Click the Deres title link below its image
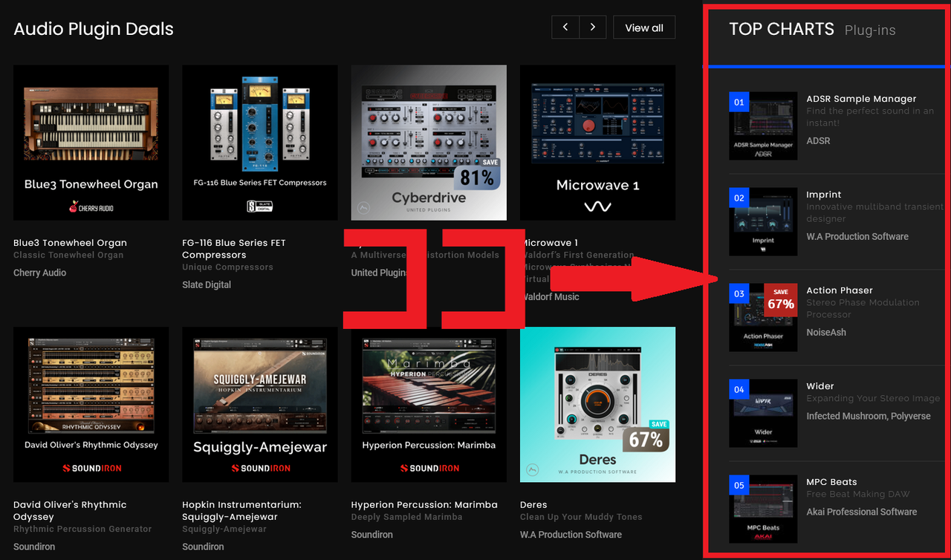The width and height of the screenshot is (951, 560). (533, 505)
